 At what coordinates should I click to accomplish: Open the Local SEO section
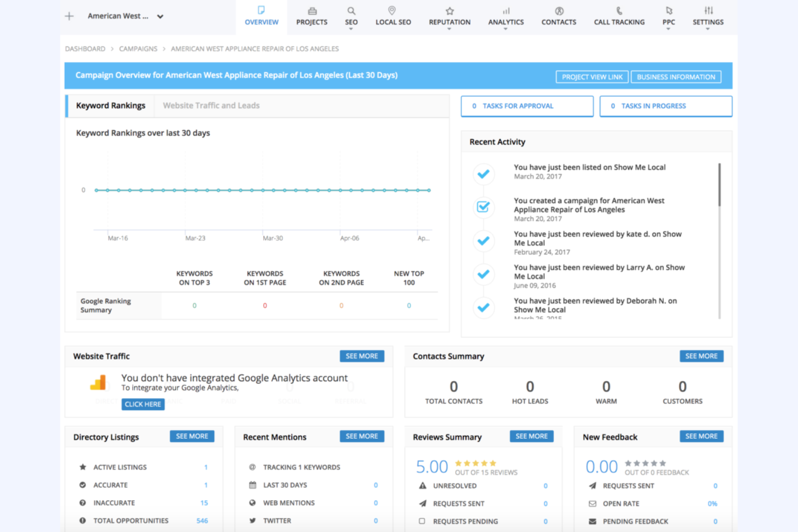point(393,16)
